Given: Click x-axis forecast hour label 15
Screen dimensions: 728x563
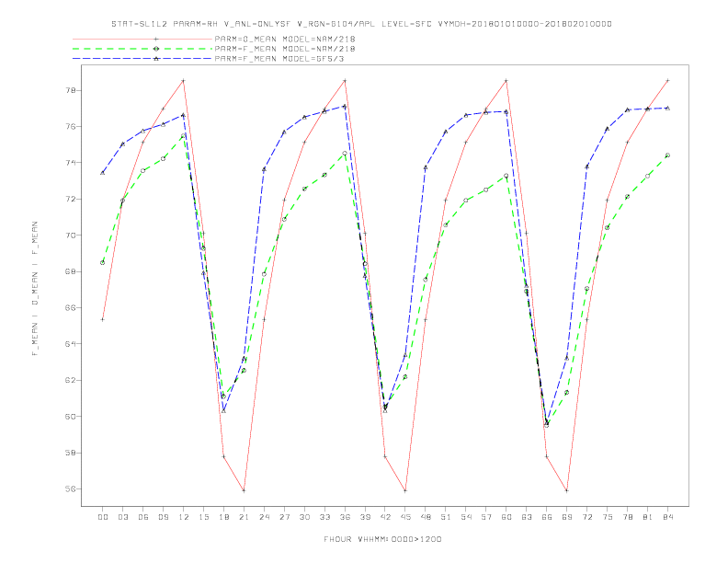Looking at the screenshot, I should coord(203,517).
